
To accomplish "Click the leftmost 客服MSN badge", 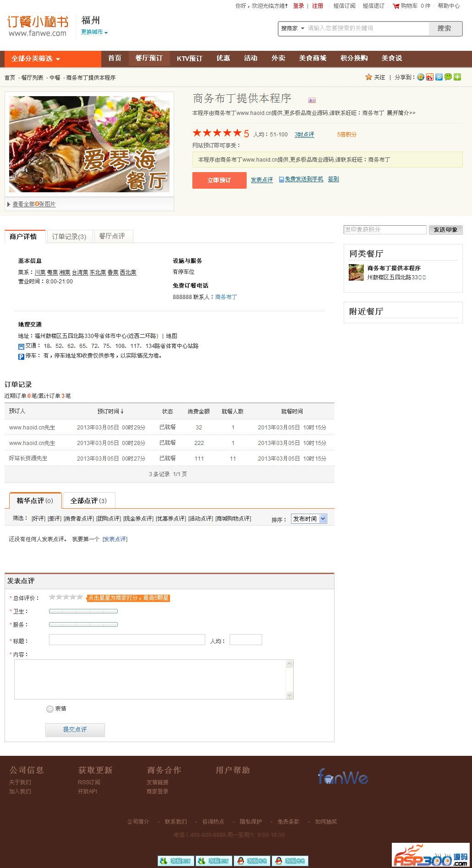I will click(x=176, y=861).
